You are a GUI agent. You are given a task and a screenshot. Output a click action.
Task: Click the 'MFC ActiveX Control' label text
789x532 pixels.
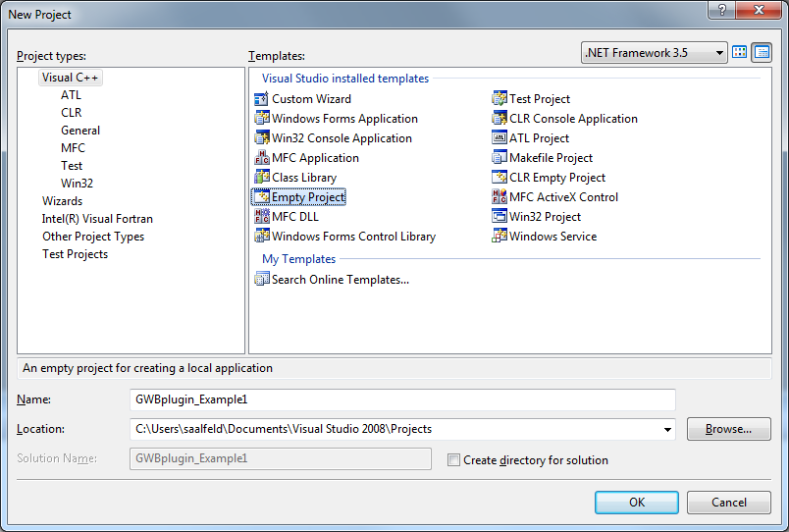[x=563, y=197]
